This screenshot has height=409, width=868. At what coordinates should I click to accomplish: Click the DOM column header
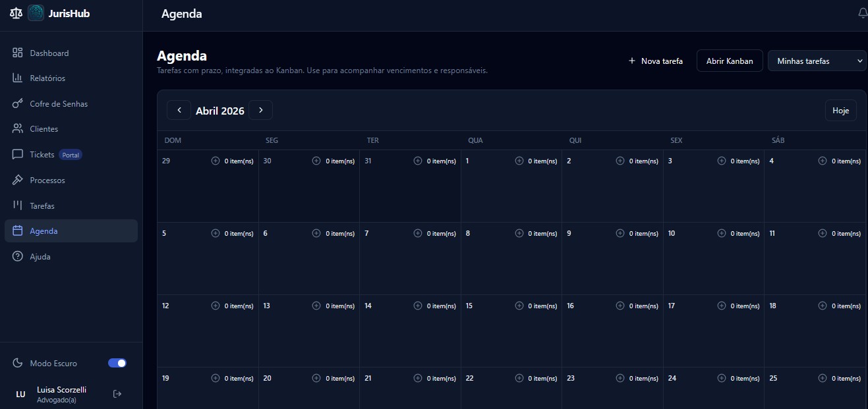(x=173, y=140)
